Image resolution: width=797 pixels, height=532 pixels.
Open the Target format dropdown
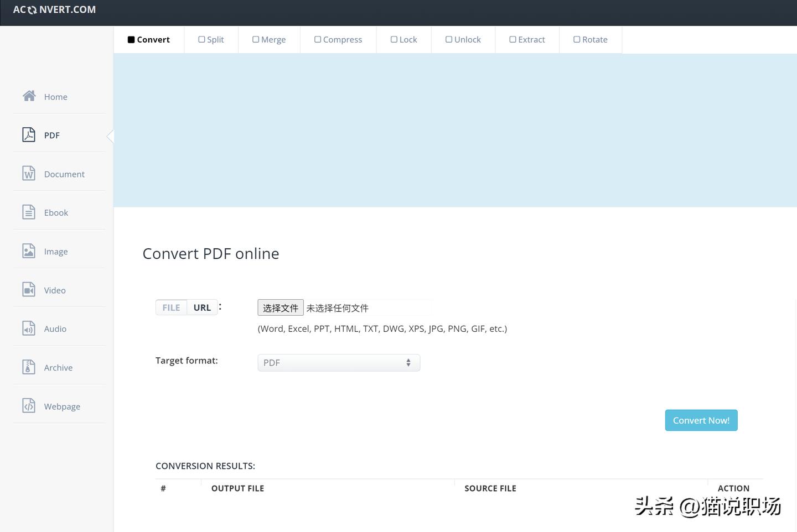[339, 363]
